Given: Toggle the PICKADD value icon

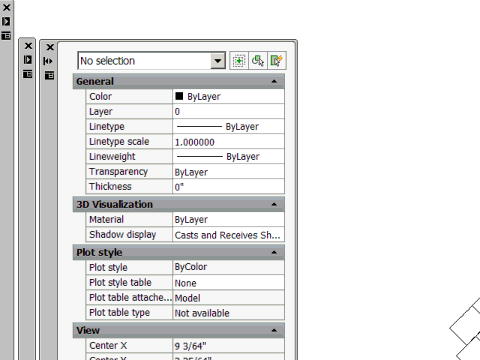Looking at the screenshot, I should tap(239, 61).
